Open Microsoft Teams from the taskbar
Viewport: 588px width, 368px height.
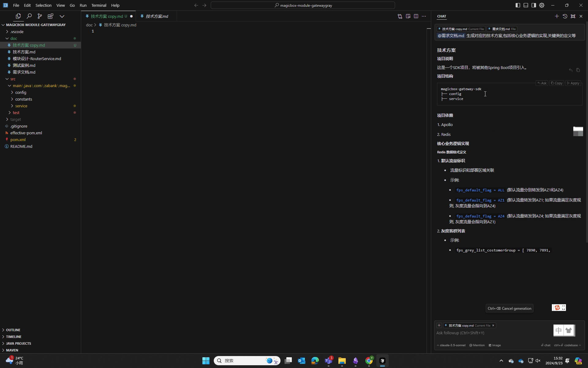[x=329, y=361]
